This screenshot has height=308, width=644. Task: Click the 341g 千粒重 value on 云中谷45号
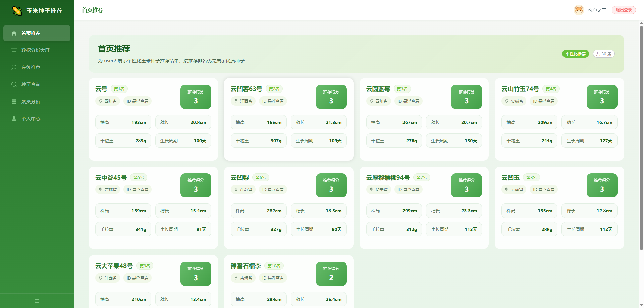click(141, 229)
